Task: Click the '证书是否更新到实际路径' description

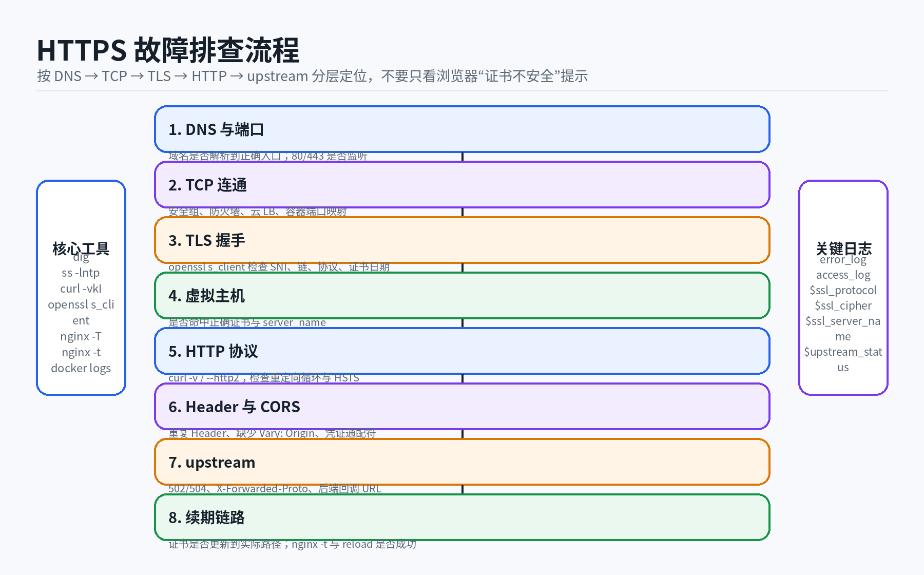Action: [292, 544]
